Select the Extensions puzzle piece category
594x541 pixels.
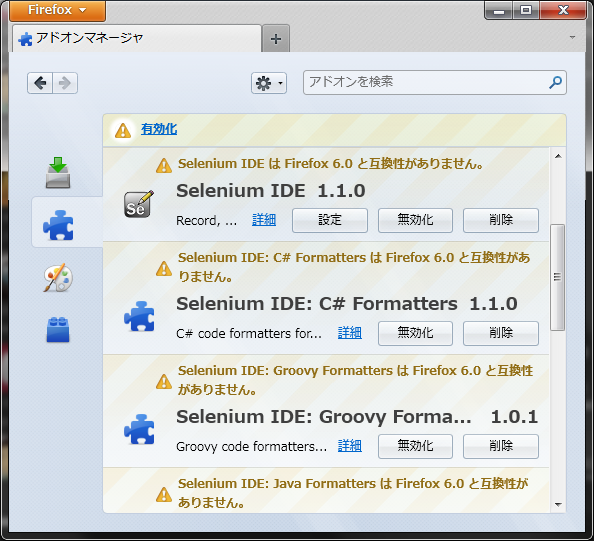click(x=58, y=225)
